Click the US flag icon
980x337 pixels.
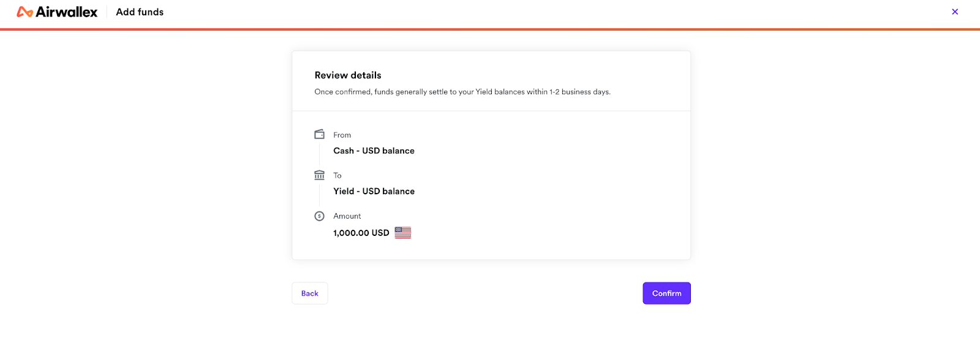(403, 233)
